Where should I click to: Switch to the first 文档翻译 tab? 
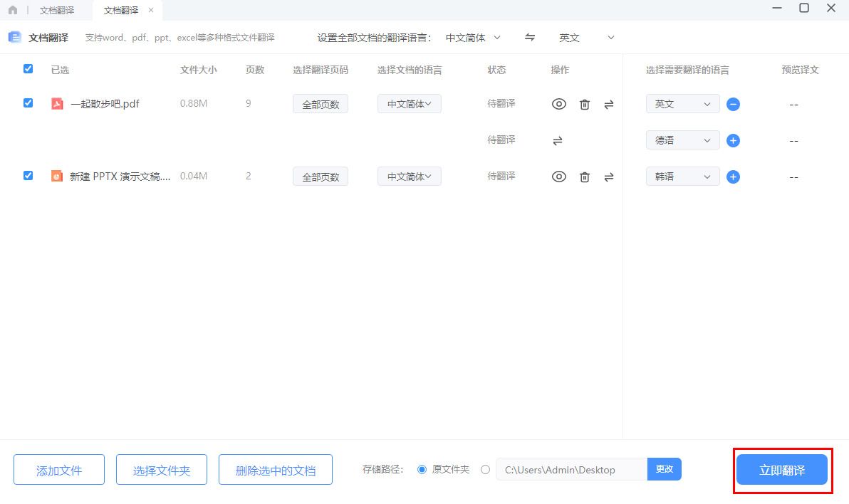[57, 10]
